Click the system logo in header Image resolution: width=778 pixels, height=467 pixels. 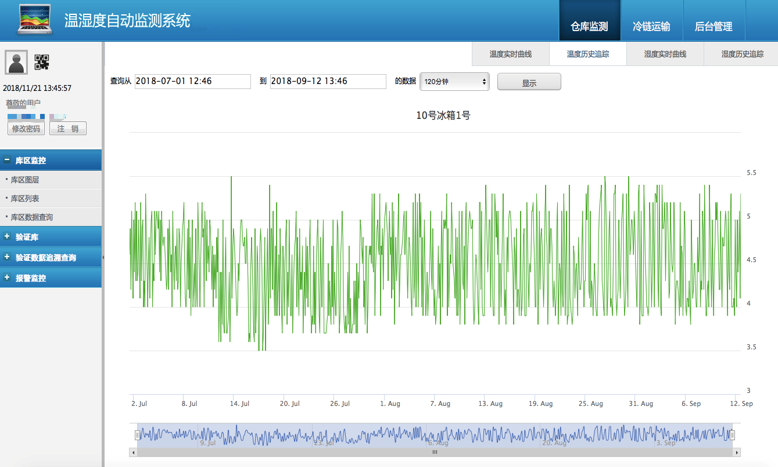(34, 19)
